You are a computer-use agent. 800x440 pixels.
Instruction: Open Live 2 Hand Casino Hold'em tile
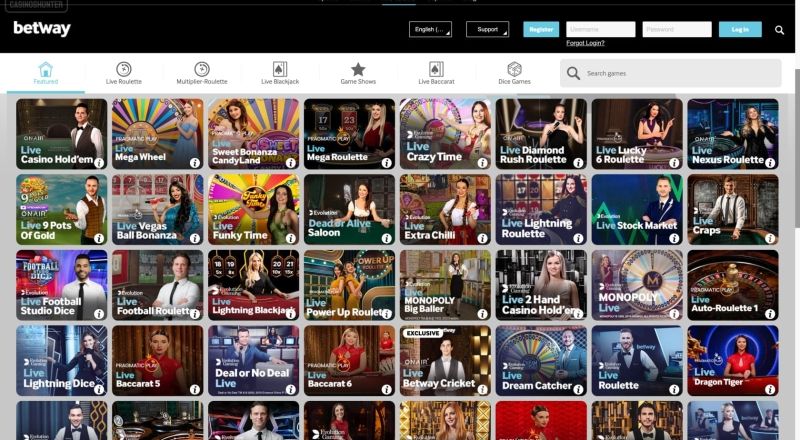(541, 285)
